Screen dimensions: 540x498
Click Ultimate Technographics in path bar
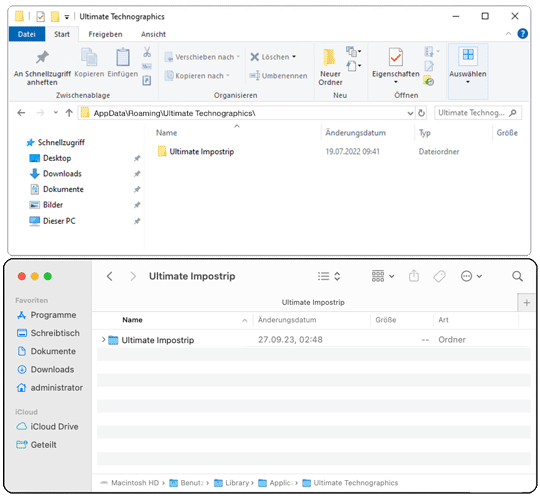click(350, 483)
